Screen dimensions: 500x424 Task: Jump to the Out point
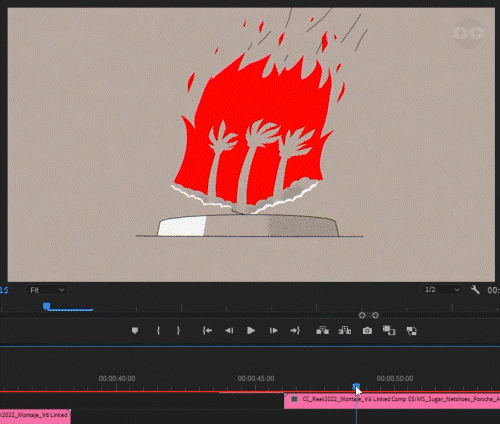pos(295,330)
